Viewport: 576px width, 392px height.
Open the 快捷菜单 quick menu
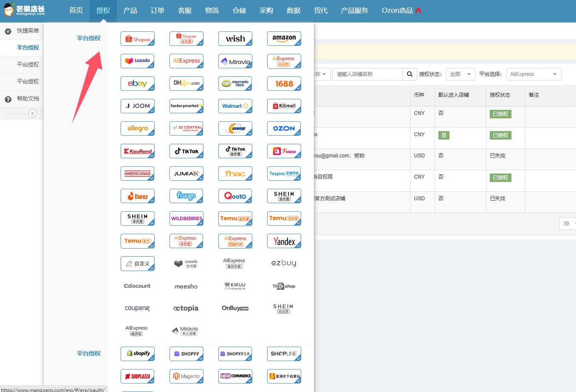point(22,31)
